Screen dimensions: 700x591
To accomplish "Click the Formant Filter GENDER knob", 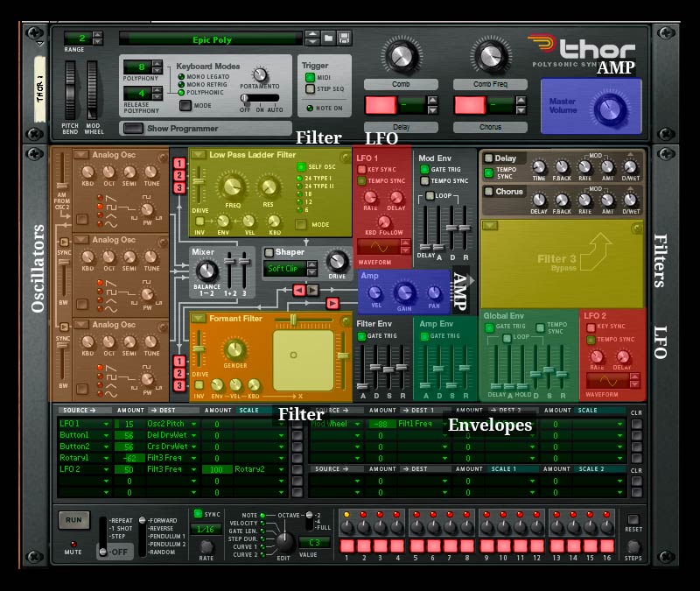I will tap(234, 349).
